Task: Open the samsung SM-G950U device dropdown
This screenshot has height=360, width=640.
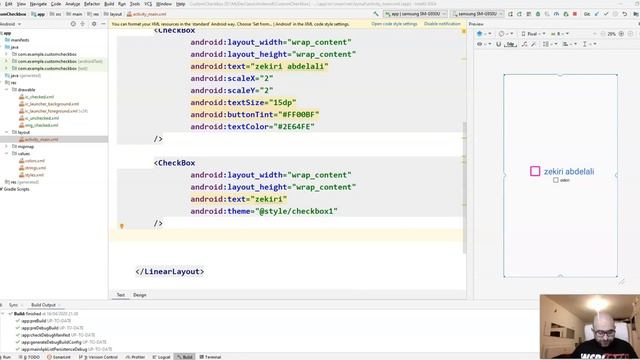Action: pyautogui.click(x=477, y=14)
